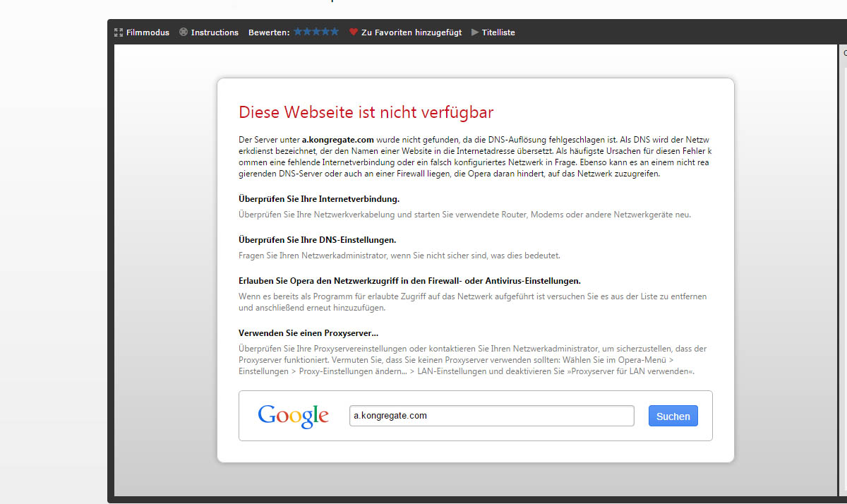Screen dimensions: 847x504
Task: Open the Instructions menu item
Action: click(215, 32)
